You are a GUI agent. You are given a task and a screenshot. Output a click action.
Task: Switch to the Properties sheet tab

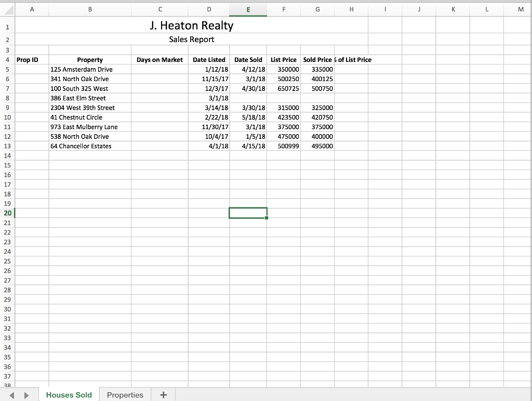tap(125, 395)
